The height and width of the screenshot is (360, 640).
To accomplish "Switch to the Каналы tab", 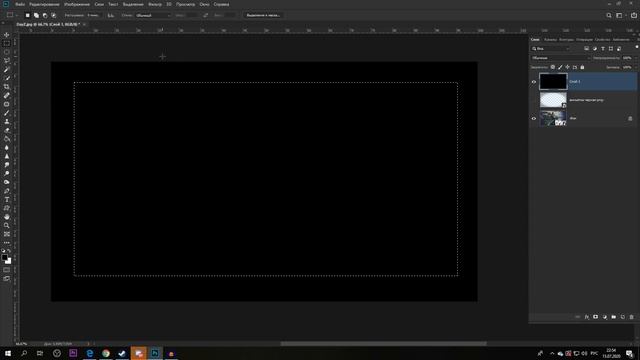I will 550,40.
